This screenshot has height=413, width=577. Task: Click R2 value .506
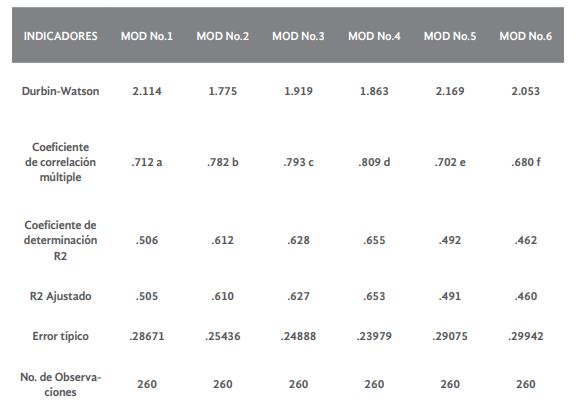147,240
